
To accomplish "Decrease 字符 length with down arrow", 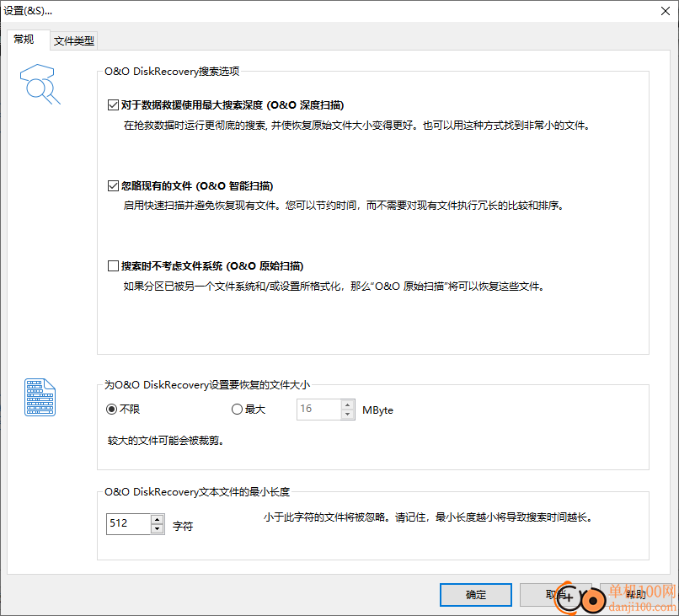I will click(158, 529).
